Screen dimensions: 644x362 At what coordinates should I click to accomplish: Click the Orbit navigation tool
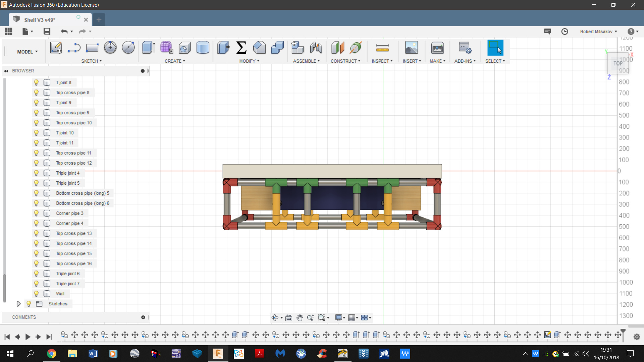click(275, 317)
